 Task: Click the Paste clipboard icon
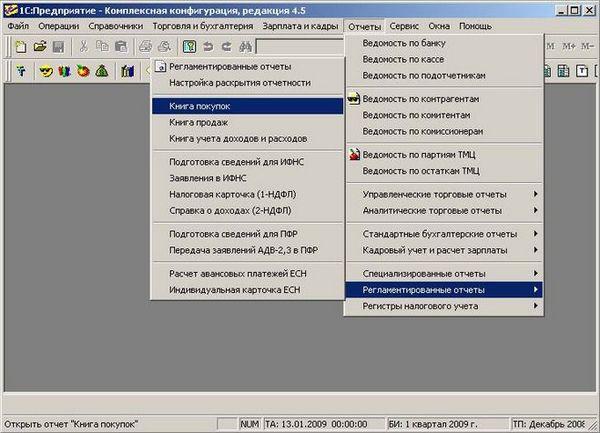121,47
